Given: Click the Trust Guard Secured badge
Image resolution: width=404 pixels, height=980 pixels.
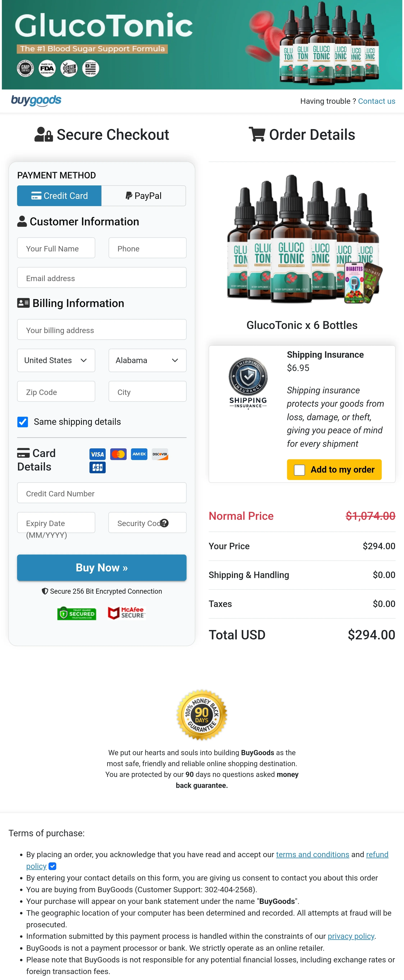Looking at the screenshot, I should (76, 613).
